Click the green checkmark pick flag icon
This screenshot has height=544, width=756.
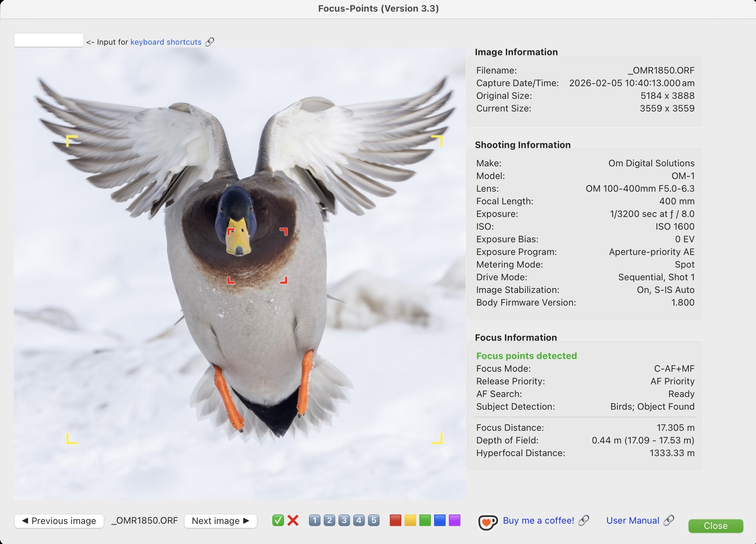[278, 520]
